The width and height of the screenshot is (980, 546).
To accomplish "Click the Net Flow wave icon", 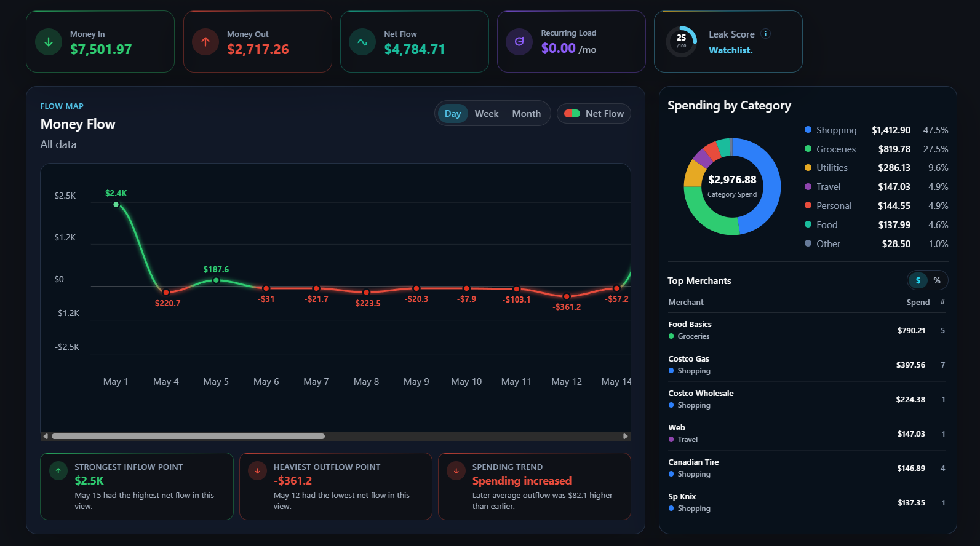I will (362, 42).
